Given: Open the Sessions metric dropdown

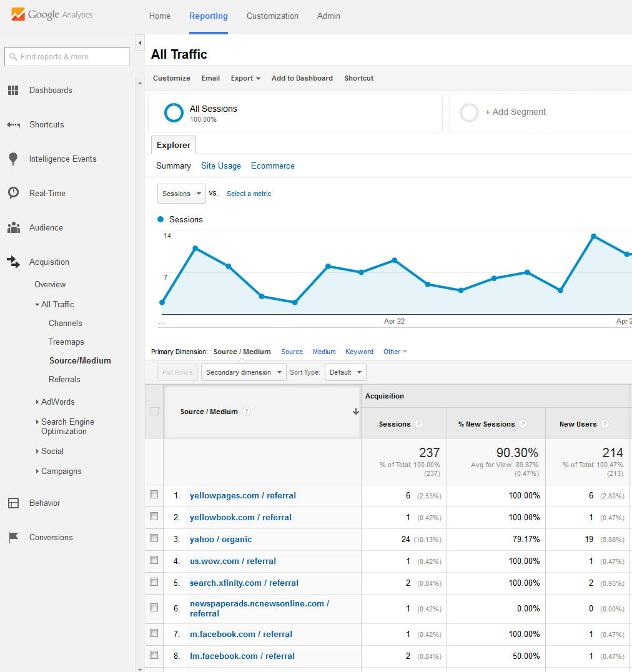Looking at the screenshot, I should 182,194.
